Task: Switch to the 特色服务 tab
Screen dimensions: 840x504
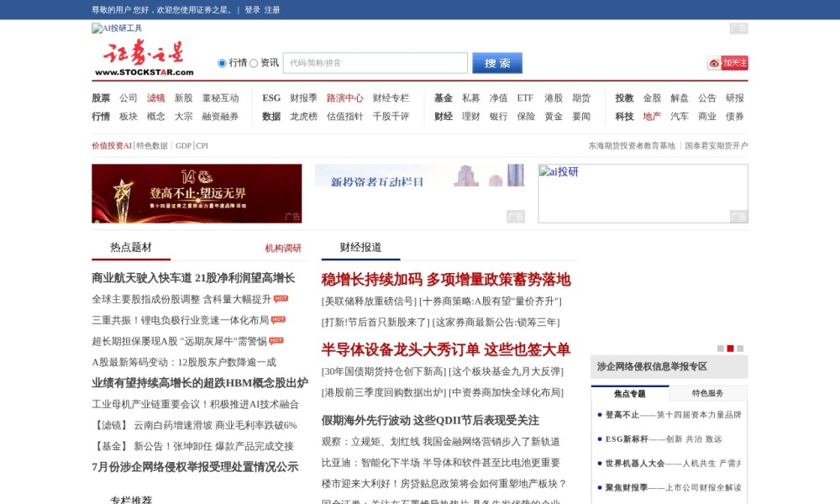Action: 707,393
